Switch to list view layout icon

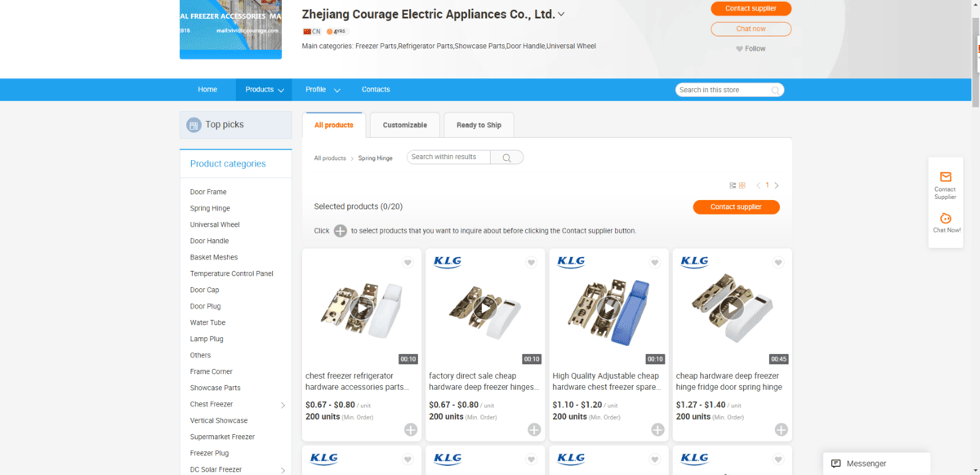(733, 185)
